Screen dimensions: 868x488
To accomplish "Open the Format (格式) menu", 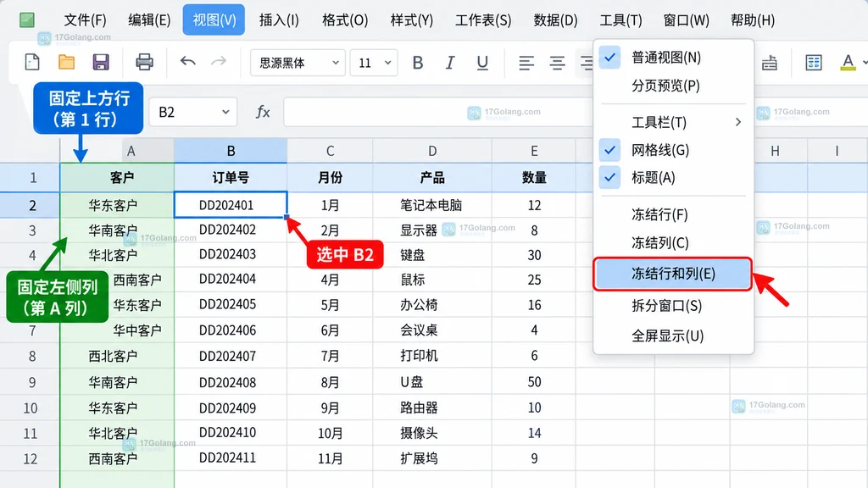I will tap(345, 20).
